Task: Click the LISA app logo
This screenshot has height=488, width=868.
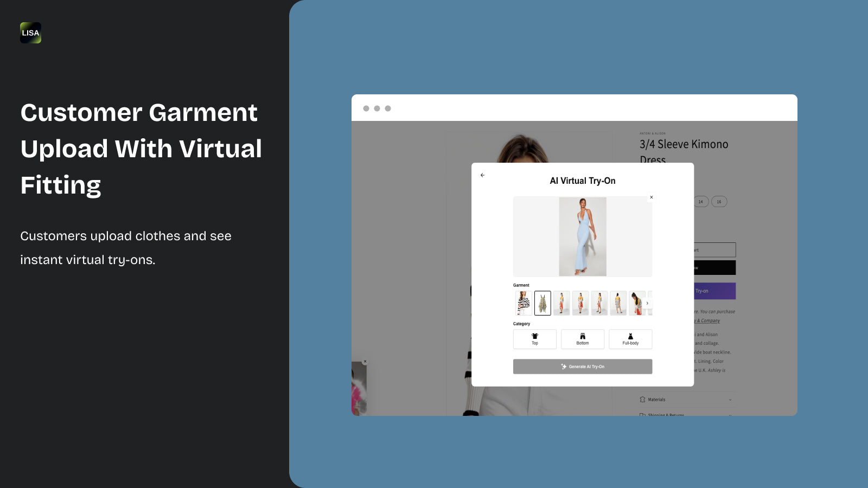Action: click(30, 33)
